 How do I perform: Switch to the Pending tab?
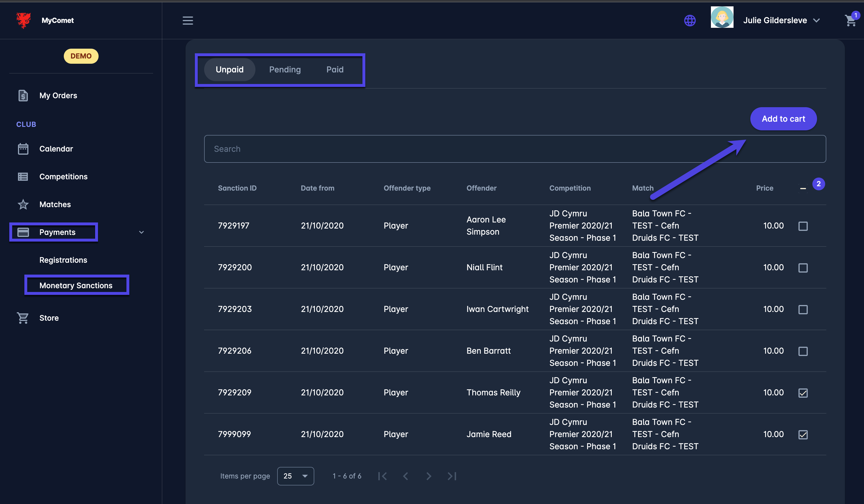[285, 70]
